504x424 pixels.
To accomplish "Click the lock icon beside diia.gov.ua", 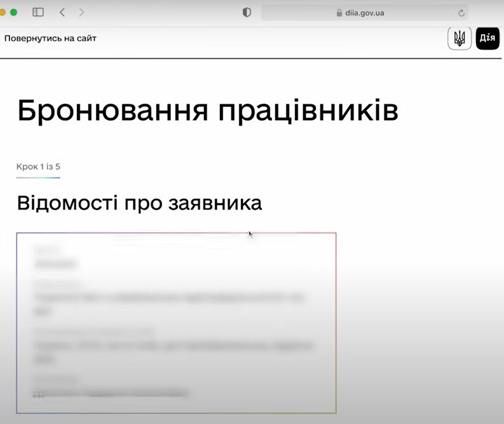I will [x=339, y=13].
